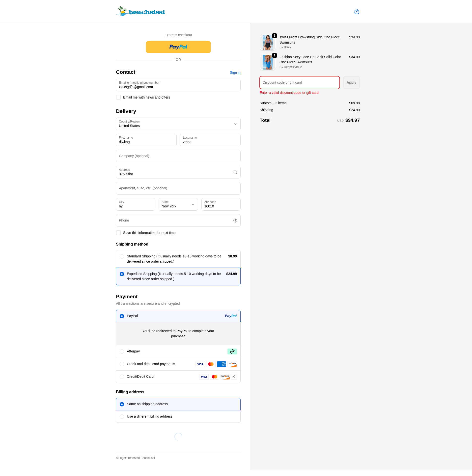Click the Afterpay logo icon

tap(232, 351)
